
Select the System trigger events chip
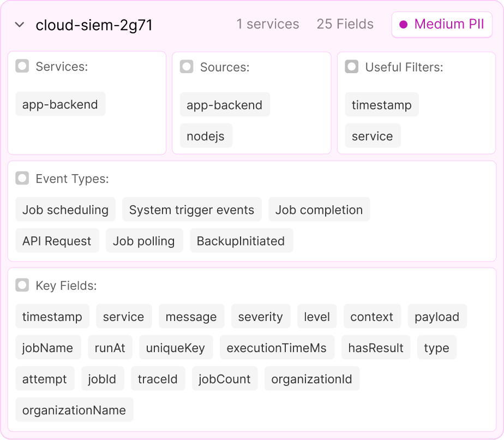pos(191,210)
